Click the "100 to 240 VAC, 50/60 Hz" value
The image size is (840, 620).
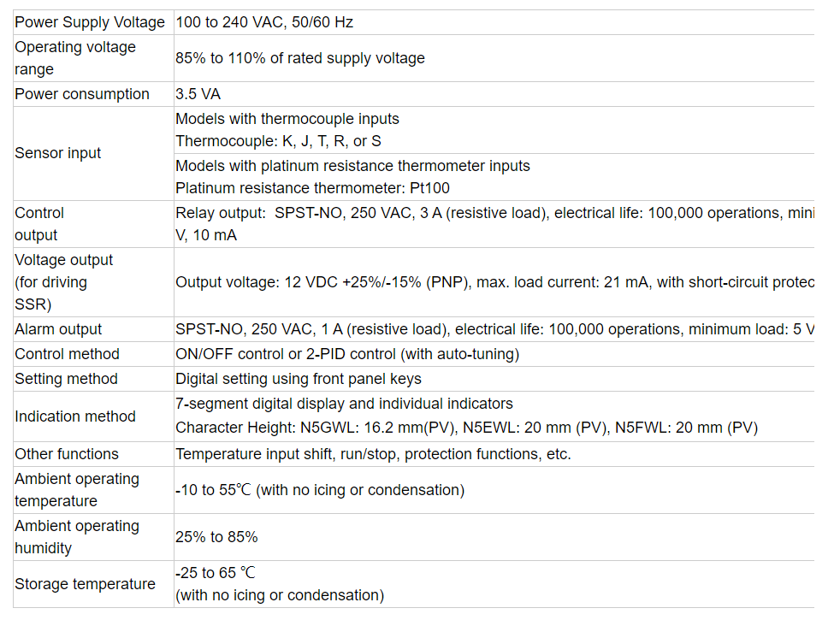click(x=264, y=22)
